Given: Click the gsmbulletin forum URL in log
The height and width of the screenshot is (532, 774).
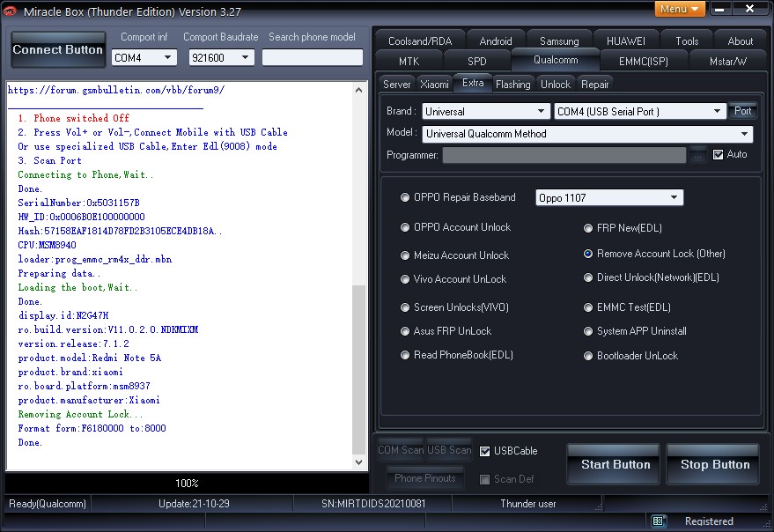Looking at the screenshot, I should [116, 90].
